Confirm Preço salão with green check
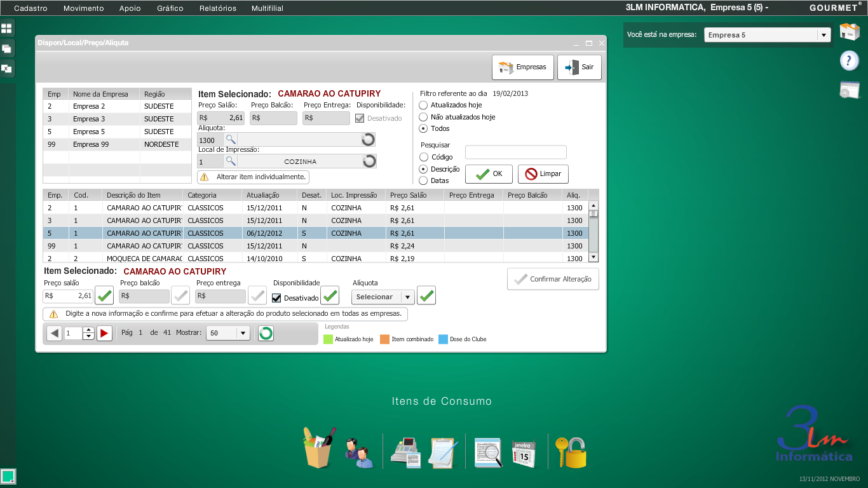Image resolution: width=868 pixels, height=488 pixels. pos(104,295)
